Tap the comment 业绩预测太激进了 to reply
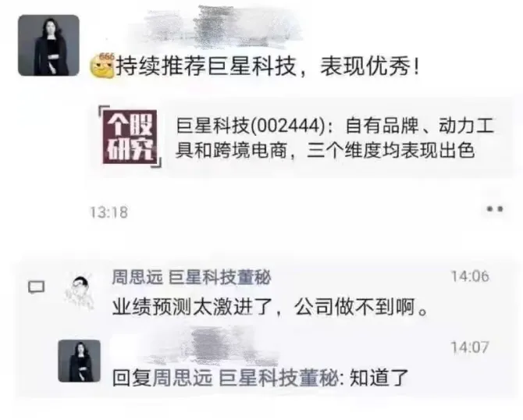Image resolution: width=523 pixels, height=420 pixels. point(270,307)
